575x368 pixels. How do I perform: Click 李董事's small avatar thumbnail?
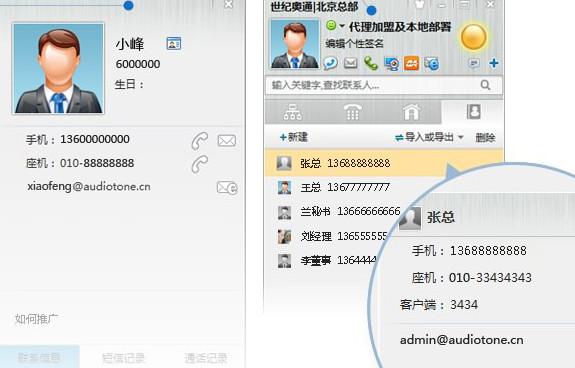click(x=284, y=261)
